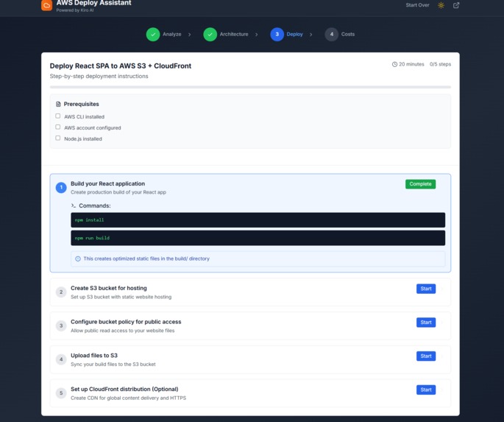This screenshot has width=504, height=422.
Task: Click the blue step 3 Deploy circle
Action: point(277,35)
